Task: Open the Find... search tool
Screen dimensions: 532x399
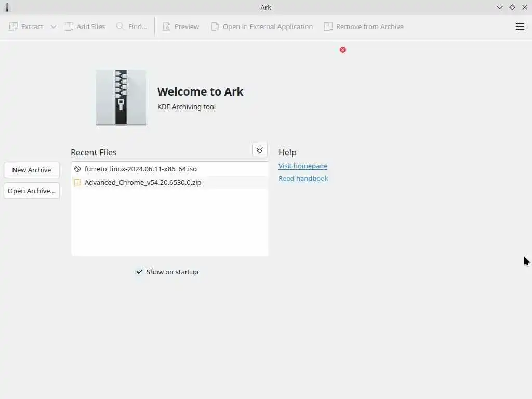Action: pyautogui.click(x=131, y=26)
